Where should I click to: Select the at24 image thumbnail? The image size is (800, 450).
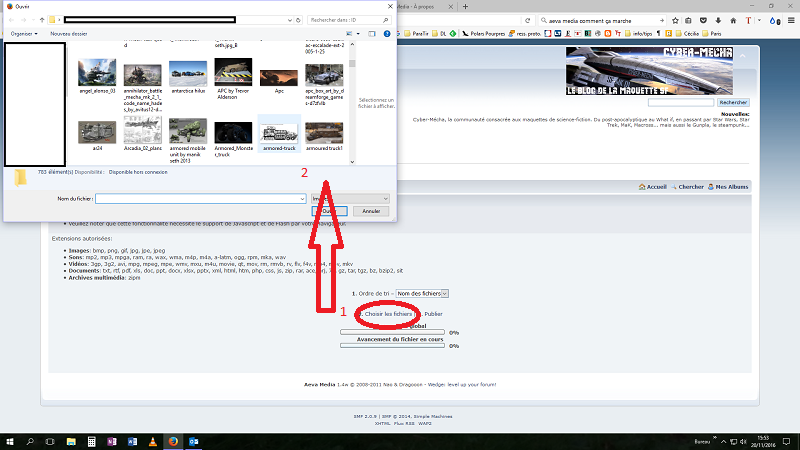click(x=97, y=135)
